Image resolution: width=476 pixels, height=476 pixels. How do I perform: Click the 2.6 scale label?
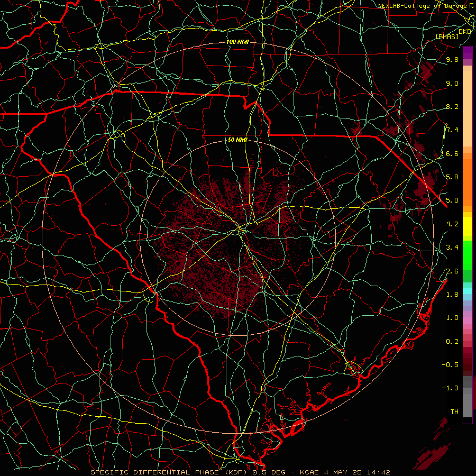click(x=452, y=271)
